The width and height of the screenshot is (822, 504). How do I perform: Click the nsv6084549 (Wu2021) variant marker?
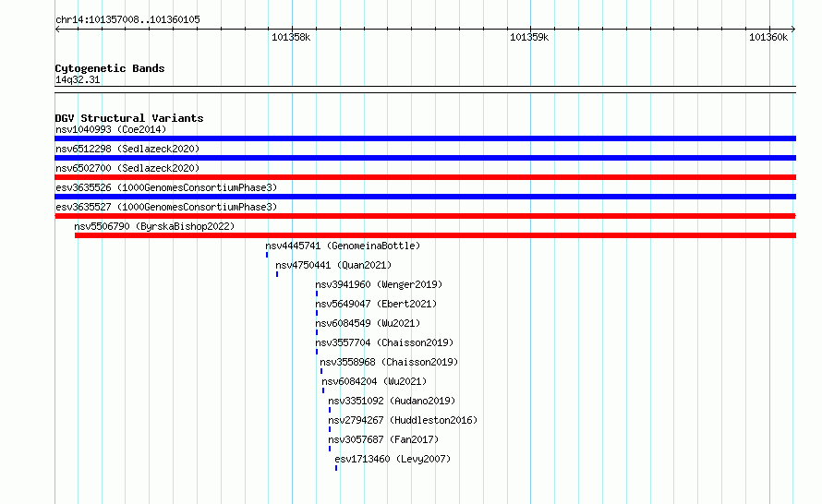coord(317,332)
